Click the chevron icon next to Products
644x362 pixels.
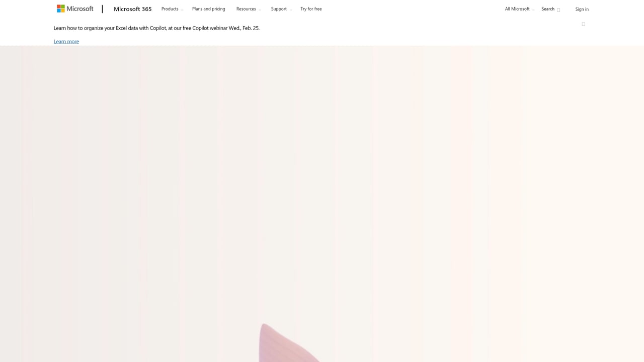[182, 10]
